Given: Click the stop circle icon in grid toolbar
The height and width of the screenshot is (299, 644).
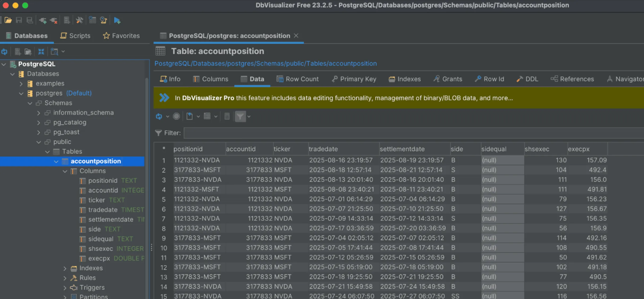Looking at the screenshot, I should coord(176,116).
